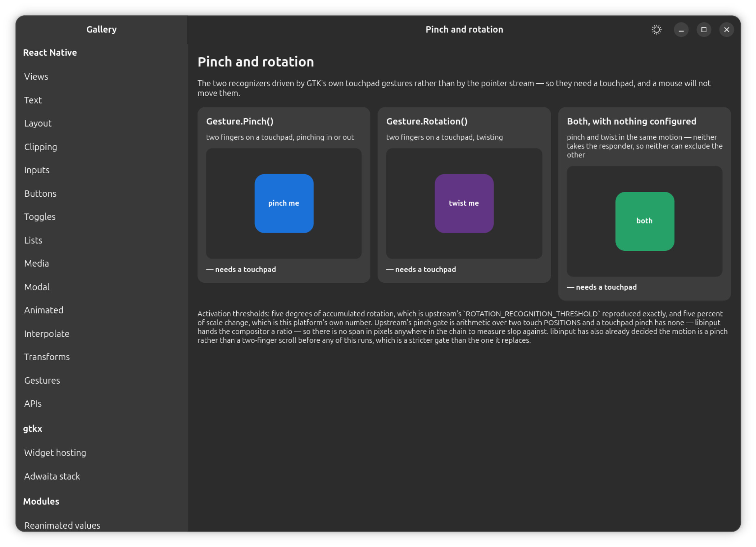
Task: Open the Media sidebar entry
Action: 101,263
